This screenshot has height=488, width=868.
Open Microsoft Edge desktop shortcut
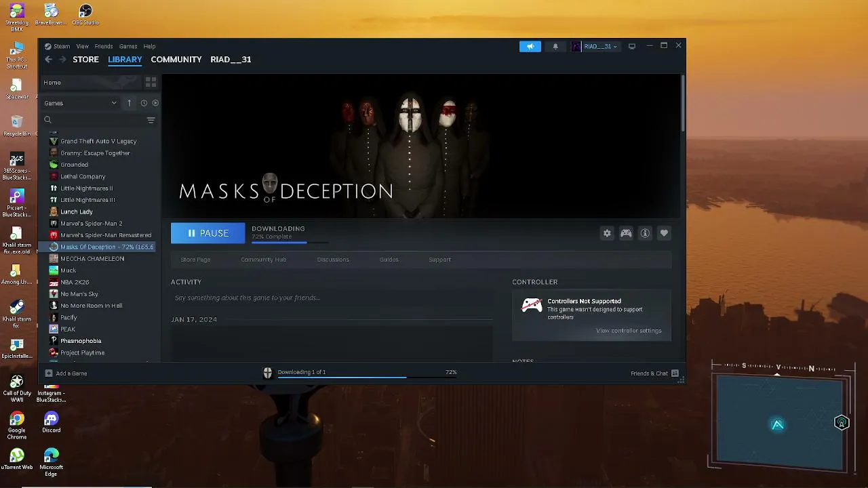[52, 460]
